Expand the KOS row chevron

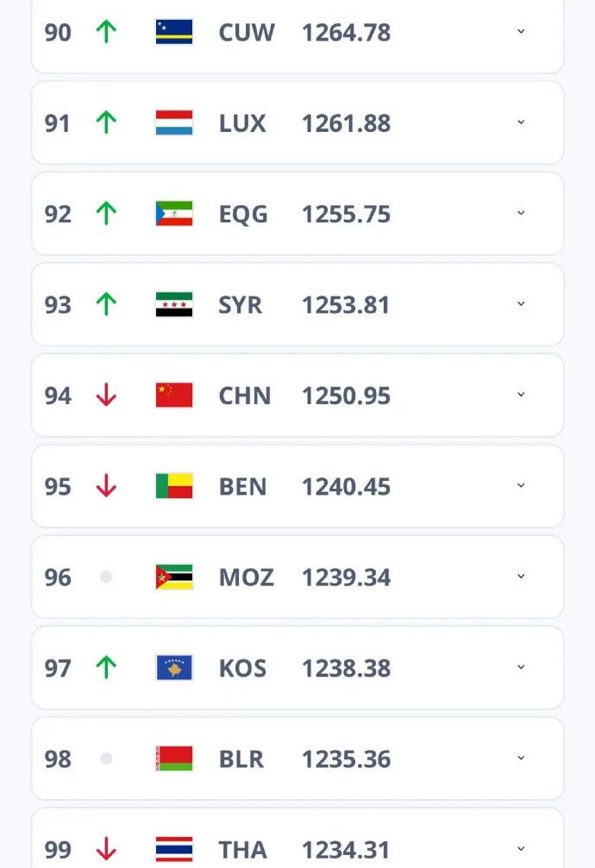[x=521, y=667]
